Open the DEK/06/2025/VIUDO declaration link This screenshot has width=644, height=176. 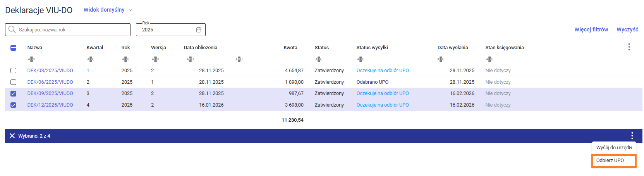coord(50,82)
